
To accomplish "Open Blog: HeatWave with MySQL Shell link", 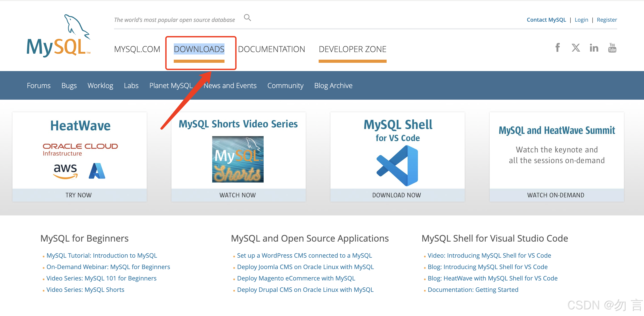I will [493, 278].
